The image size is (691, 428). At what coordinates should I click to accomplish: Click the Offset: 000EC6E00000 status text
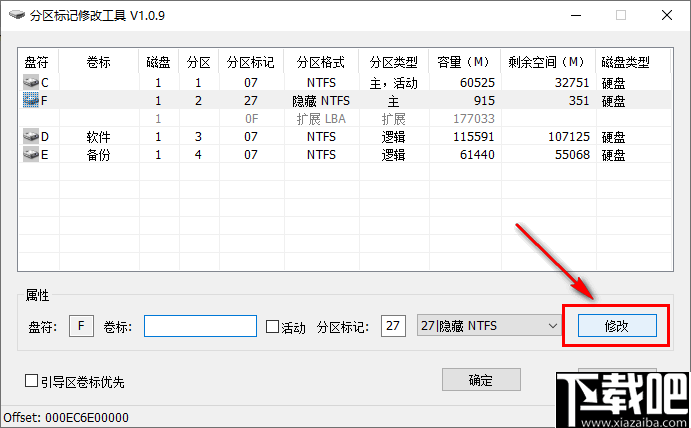(66, 417)
